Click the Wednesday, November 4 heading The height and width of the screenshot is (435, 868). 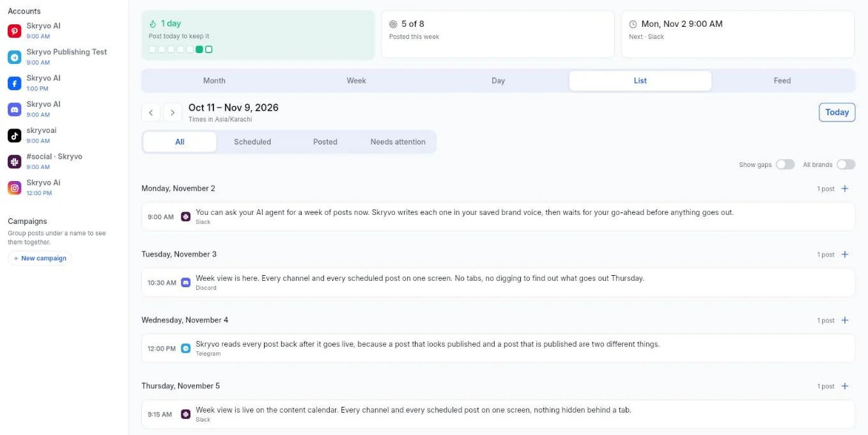click(185, 320)
